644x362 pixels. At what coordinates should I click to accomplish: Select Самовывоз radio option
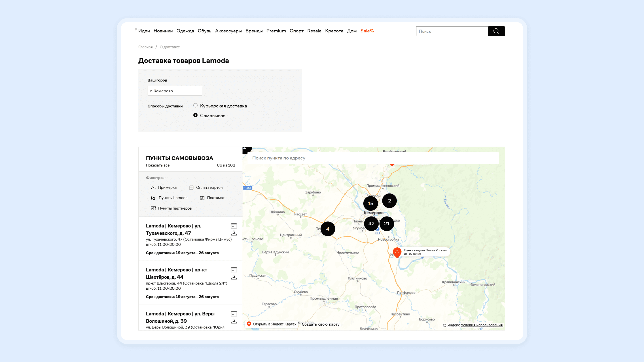click(x=195, y=115)
